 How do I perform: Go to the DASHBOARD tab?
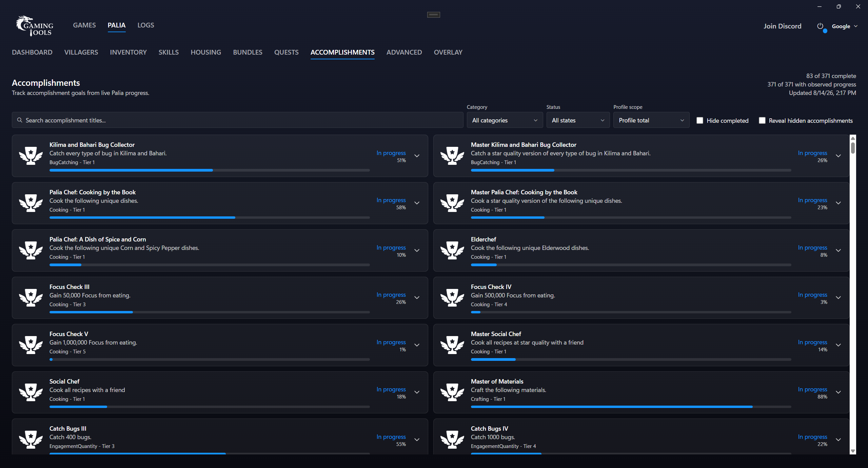(32, 52)
